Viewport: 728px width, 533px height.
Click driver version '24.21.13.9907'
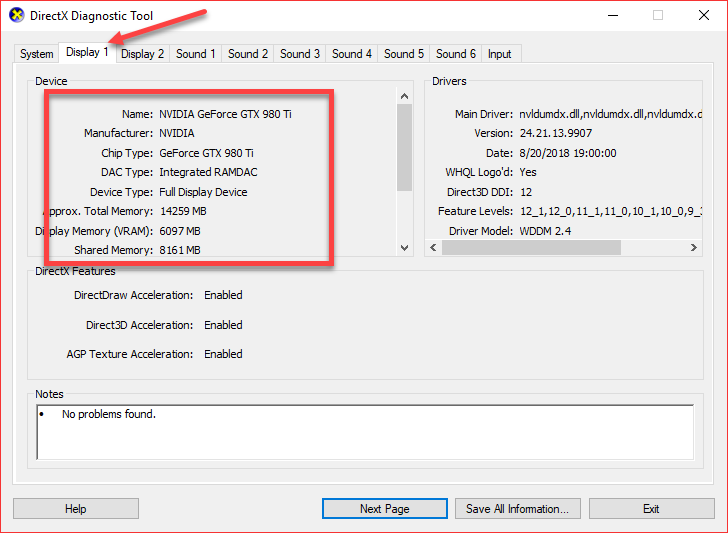[x=556, y=133]
